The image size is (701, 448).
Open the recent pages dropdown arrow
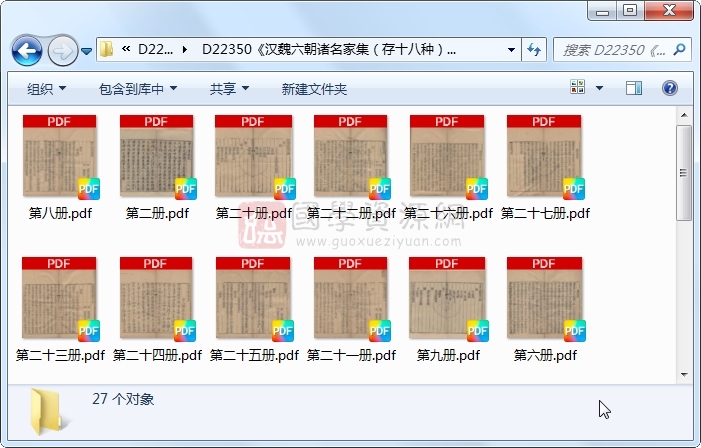point(87,51)
